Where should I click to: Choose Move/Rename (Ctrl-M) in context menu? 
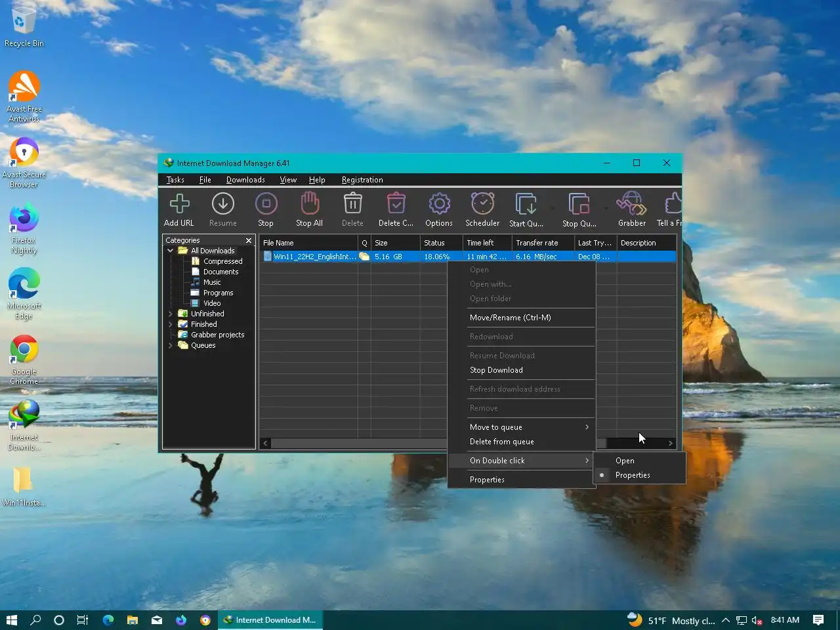click(522, 318)
